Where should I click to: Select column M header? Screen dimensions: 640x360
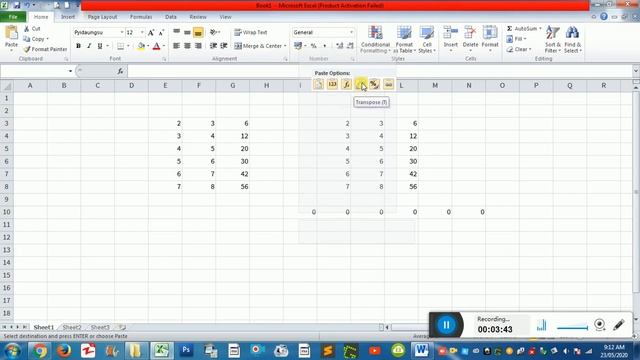(x=435, y=85)
